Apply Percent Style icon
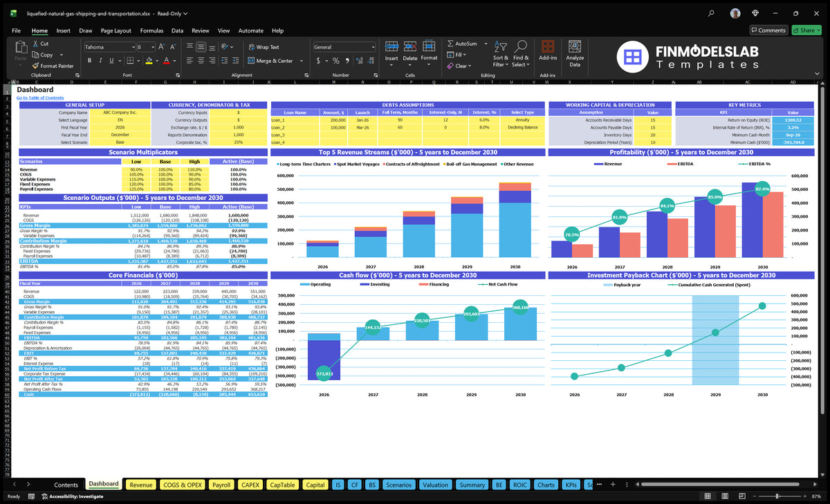The height and width of the screenshot is (504, 830). click(x=335, y=61)
